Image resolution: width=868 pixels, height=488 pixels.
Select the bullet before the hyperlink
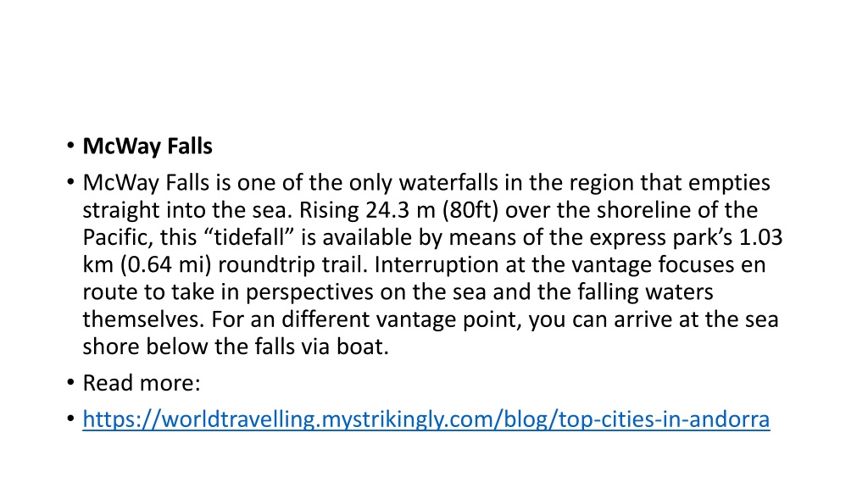[70, 419]
